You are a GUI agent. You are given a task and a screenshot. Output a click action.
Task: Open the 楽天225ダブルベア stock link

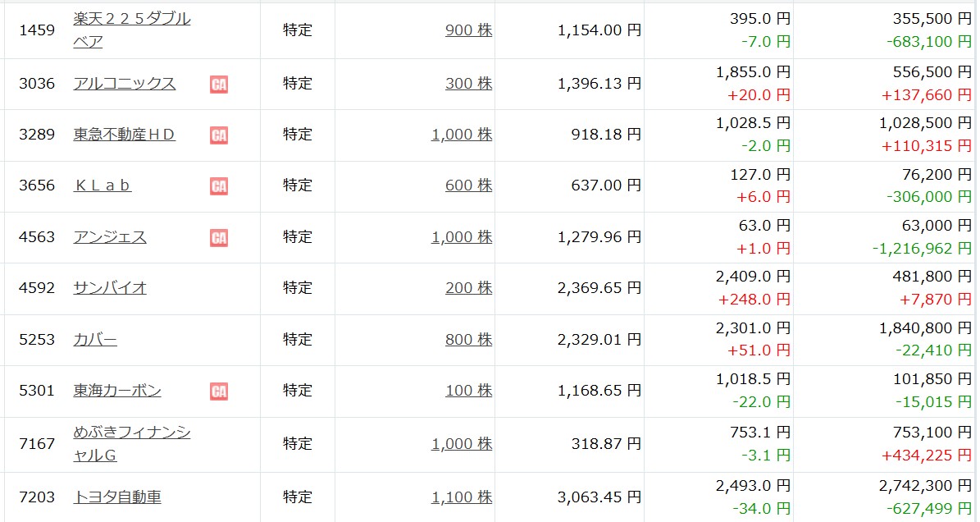(132, 30)
